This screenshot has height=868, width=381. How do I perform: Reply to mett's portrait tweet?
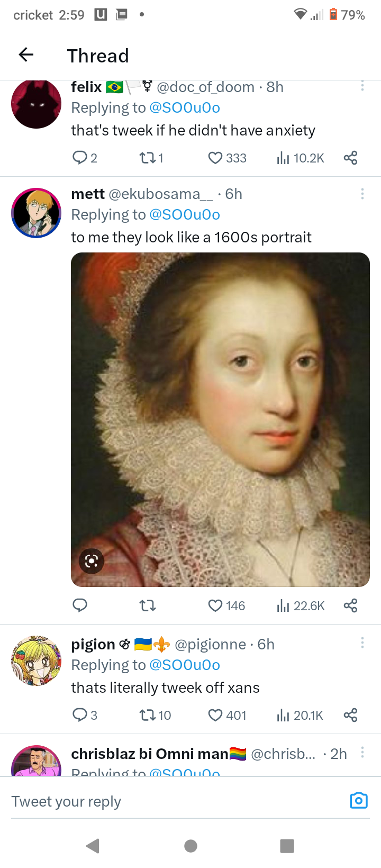pos(80,605)
